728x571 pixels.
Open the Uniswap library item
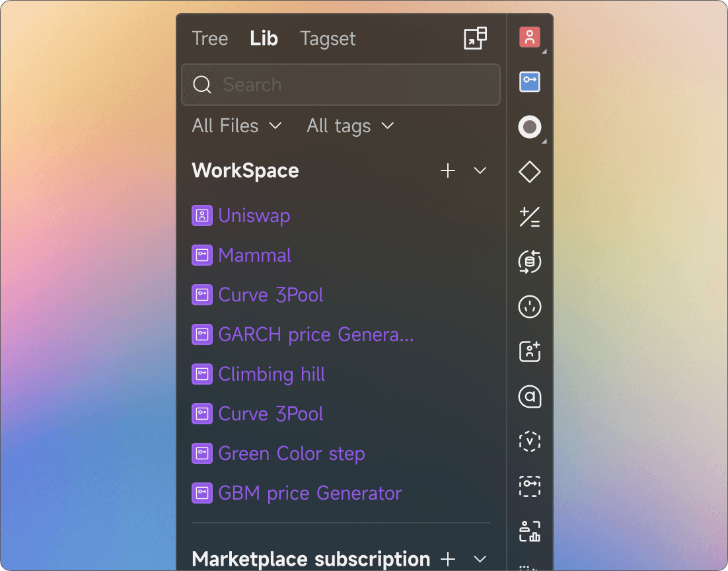pyautogui.click(x=254, y=215)
